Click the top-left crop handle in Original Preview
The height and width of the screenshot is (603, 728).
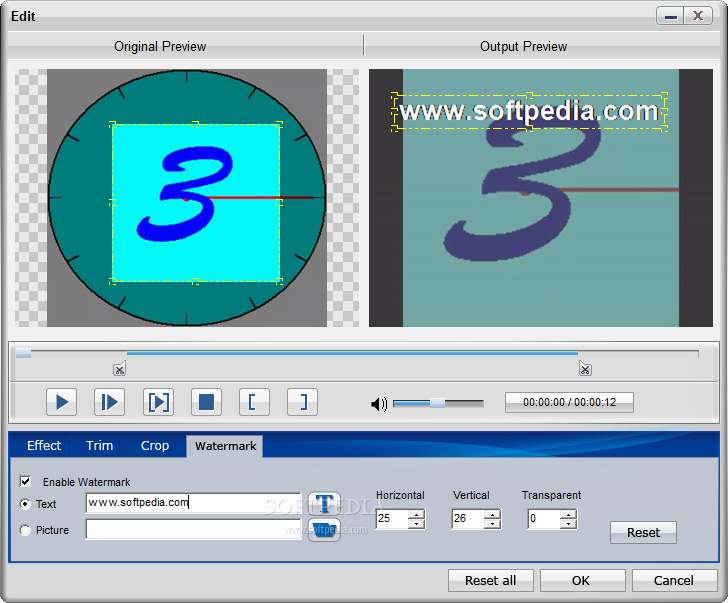(112, 124)
